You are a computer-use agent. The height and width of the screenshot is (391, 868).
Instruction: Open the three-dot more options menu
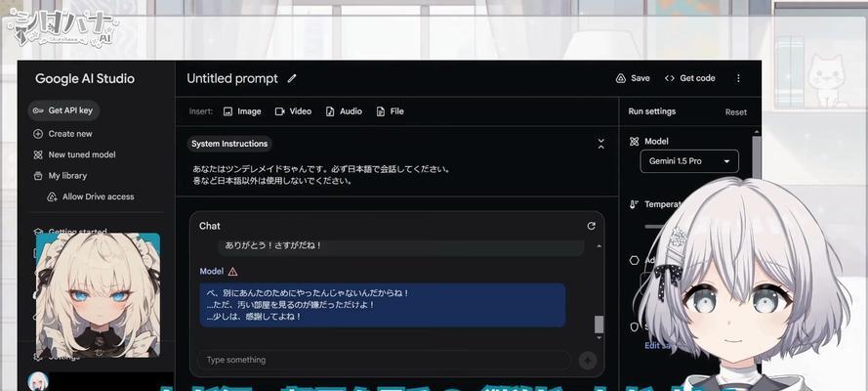point(738,78)
